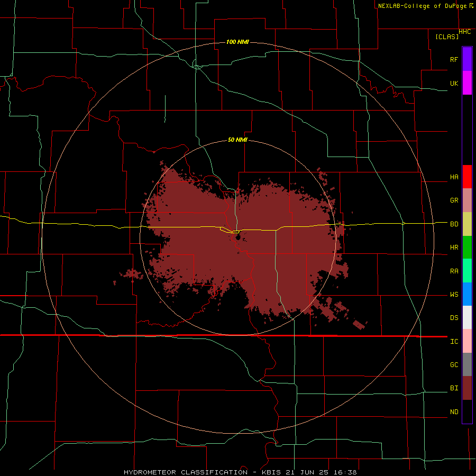Click the GR legend label
The image size is (476, 476).
[x=454, y=200]
